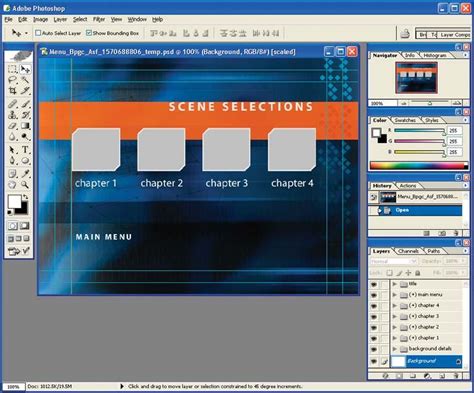Select the Type tool
This screenshot has height=393, width=474.
(x=25, y=150)
